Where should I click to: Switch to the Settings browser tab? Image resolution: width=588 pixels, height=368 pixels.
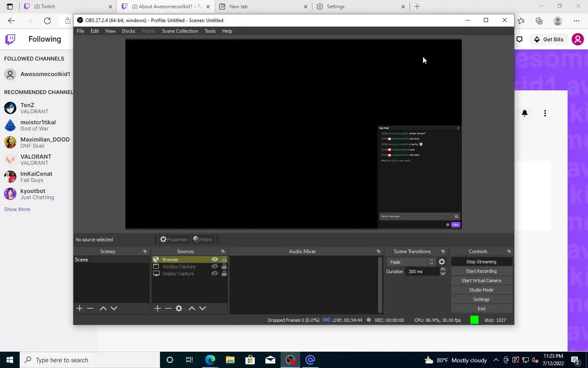point(361,7)
